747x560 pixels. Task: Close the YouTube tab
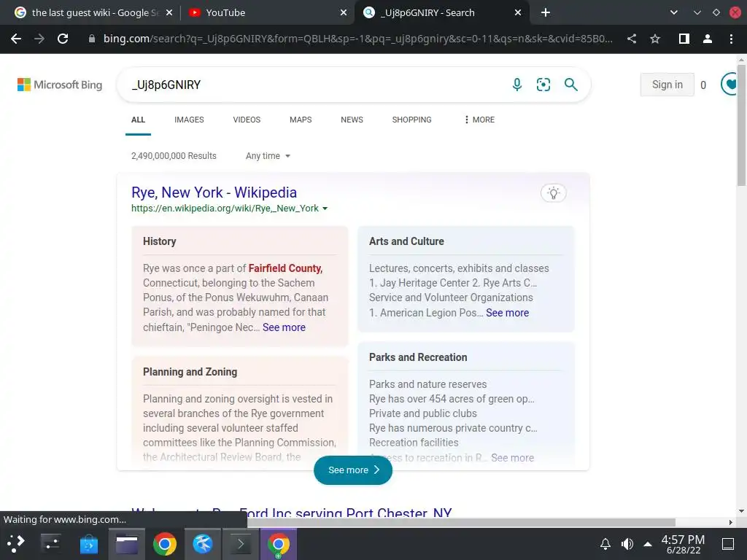coord(343,12)
